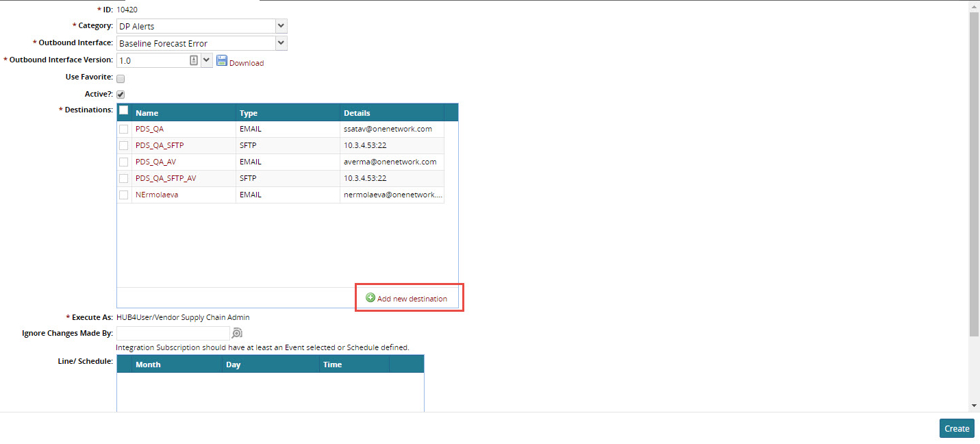Image resolution: width=980 pixels, height=444 pixels.
Task: Click the version spinner icon in Outbound Interface Version
Action: point(194,60)
